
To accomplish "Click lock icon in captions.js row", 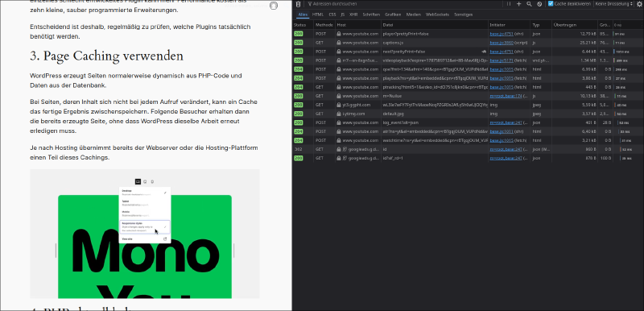I will coord(339,43).
